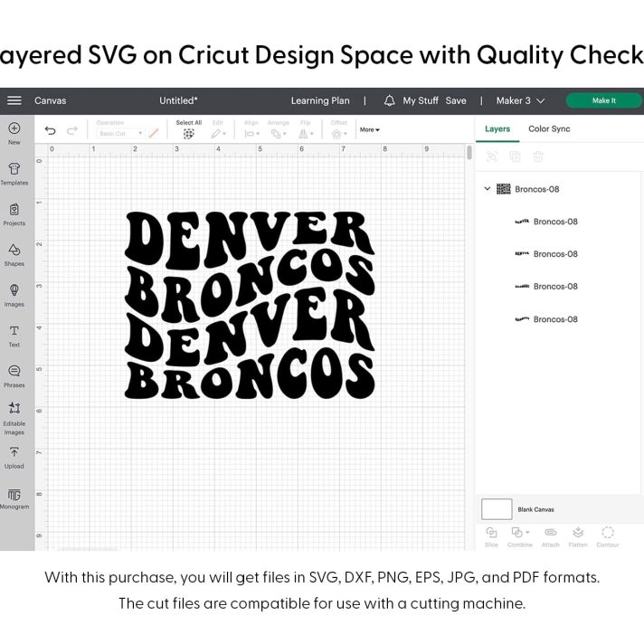Open the Operation Basic Cut dropdown
The height and width of the screenshot is (644, 644).
121,134
